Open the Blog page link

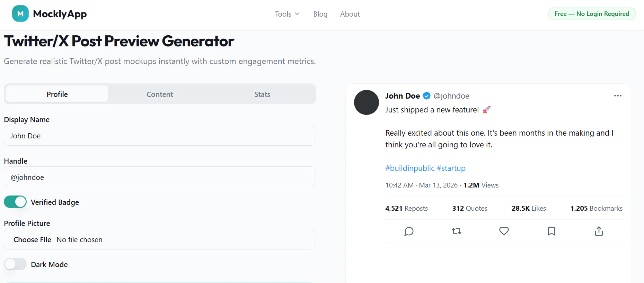320,14
